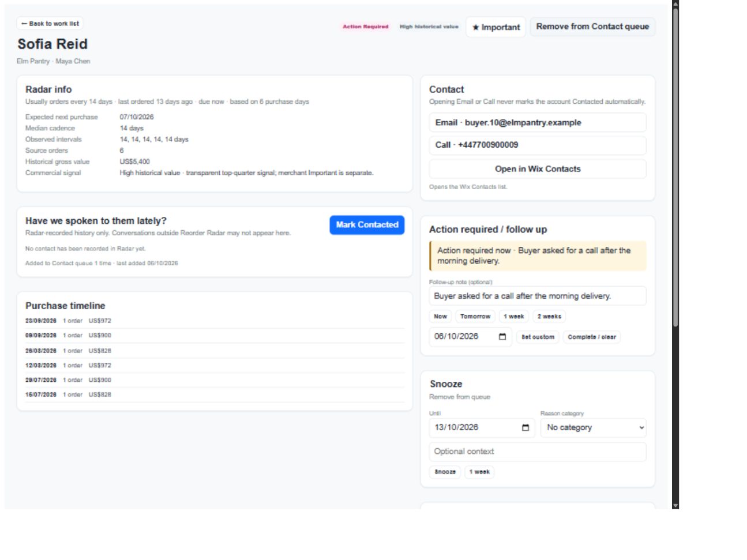Click the 1 week snooze button
Image resolution: width=747 pixels, height=560 pixels.
pyautogui.click(x=479, y=472)
